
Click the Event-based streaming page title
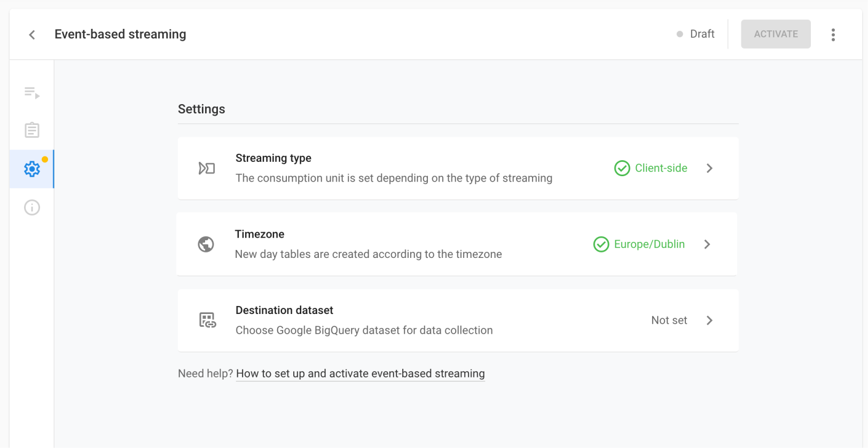pyautogui.click(x=120, y=34)
